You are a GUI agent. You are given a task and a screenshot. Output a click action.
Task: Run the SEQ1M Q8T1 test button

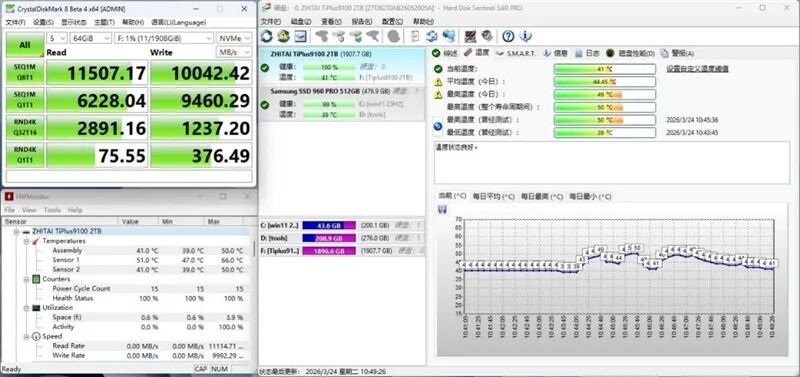(x=24, y=72)
